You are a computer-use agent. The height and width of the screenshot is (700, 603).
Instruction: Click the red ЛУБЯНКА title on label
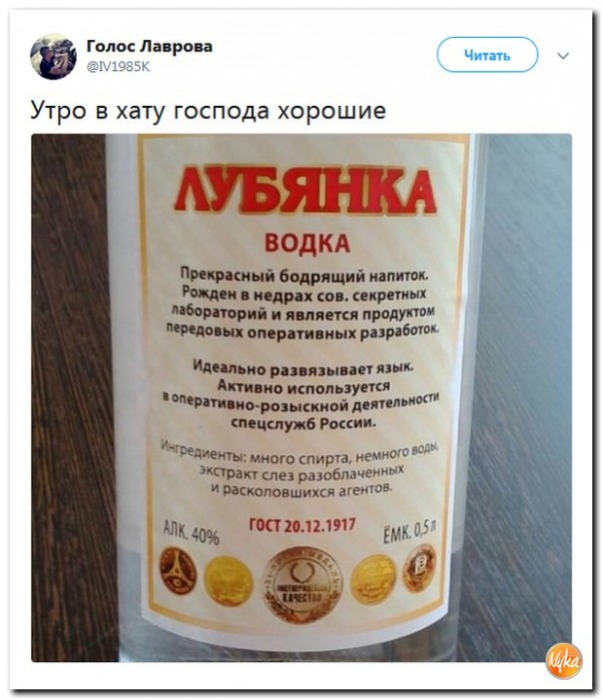[x=305, y=191]
